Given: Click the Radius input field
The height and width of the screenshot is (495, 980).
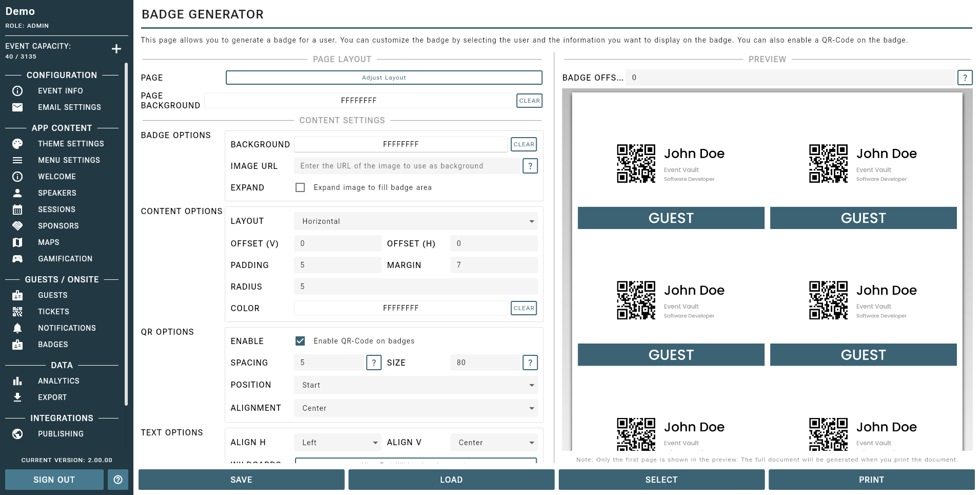Looking at the screenshot, I should [x=416, y=287].
